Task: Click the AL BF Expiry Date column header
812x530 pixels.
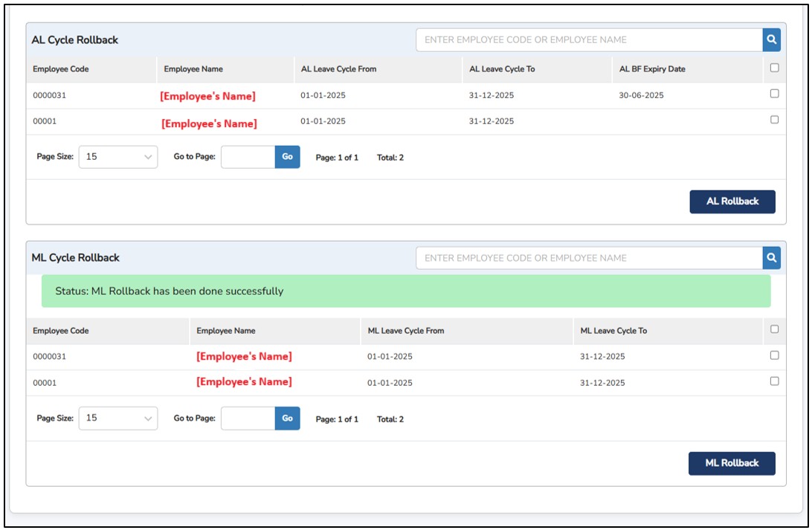Action: (652, 69)
